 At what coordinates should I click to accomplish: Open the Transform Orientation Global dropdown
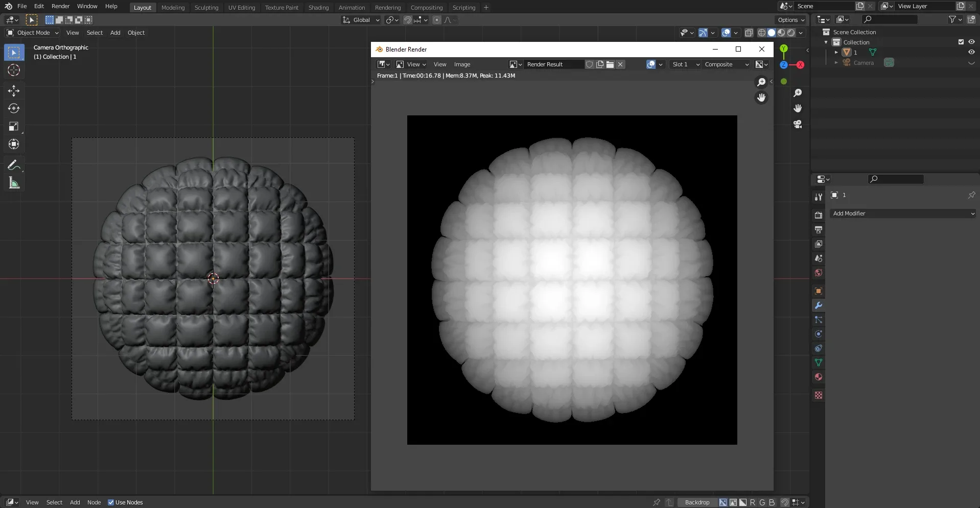(361, 20)
